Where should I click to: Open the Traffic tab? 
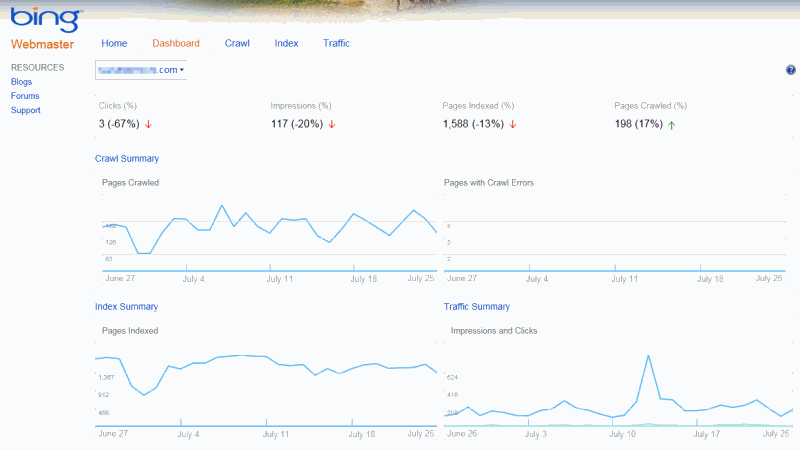click(x=336, y=43)
